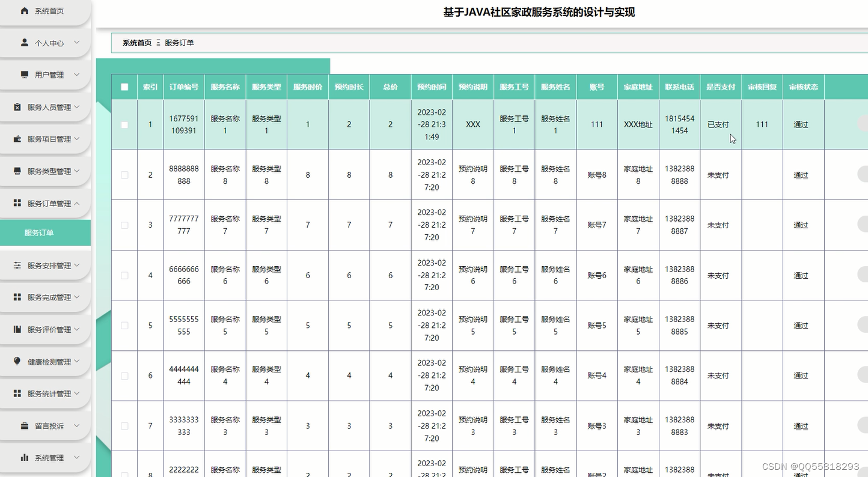Open the 系统管理 sidebar menu
868x477 pixels.
[45, 458]
